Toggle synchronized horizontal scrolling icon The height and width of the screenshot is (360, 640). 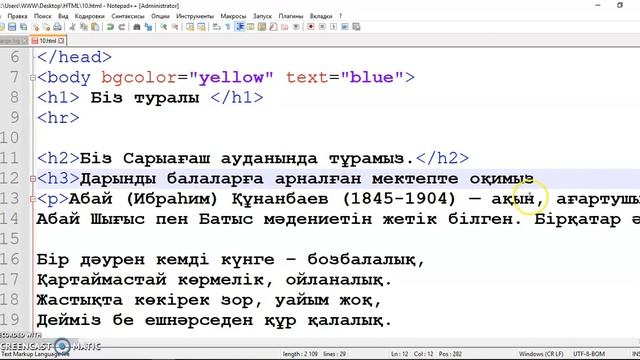point(201,27)
